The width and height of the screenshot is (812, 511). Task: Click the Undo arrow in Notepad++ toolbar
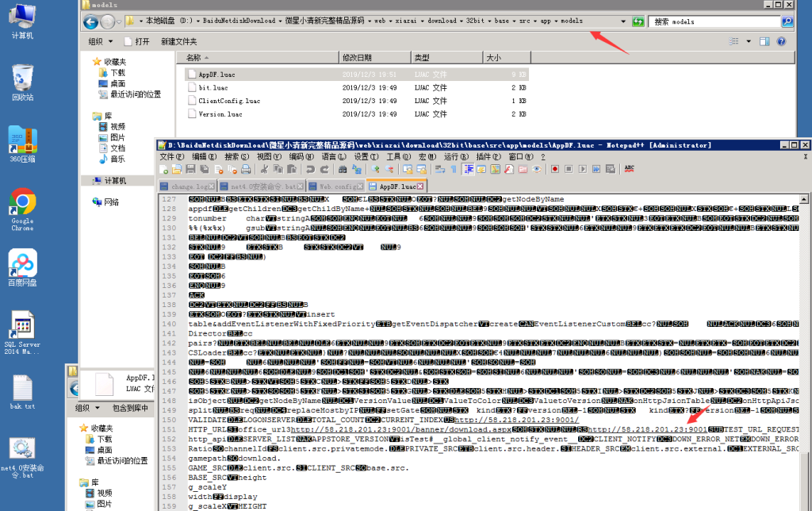pyautogui.click(x=310, y=169)
